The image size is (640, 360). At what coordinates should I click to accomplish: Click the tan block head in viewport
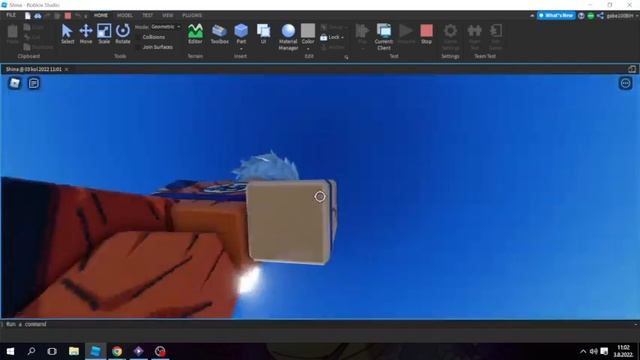(289, 222)
